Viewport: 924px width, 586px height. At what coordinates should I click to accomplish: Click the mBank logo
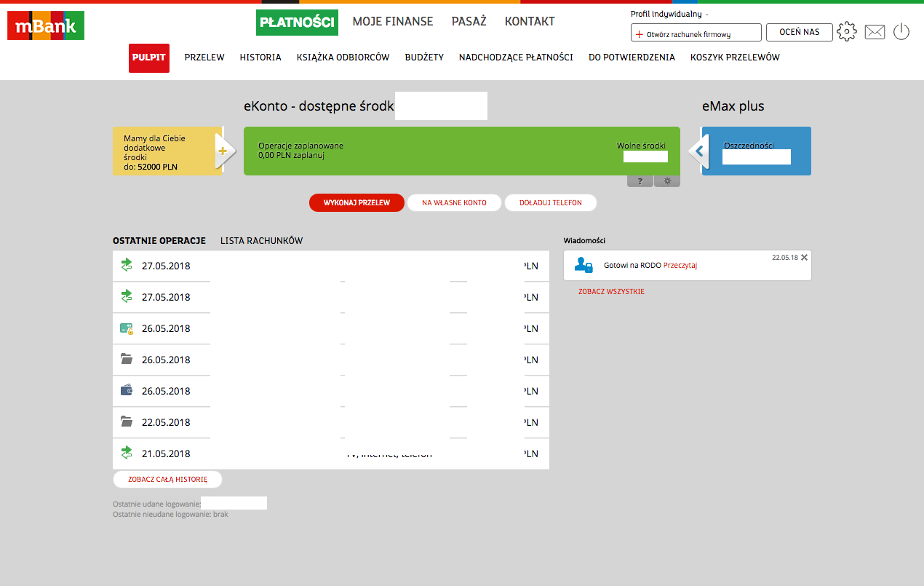coord(46,25)
